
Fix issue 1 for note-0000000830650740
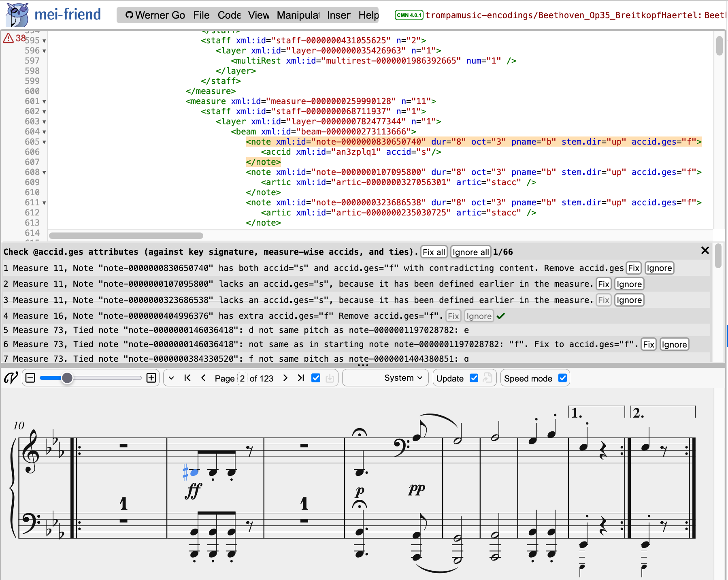click(x=634, y=268)
